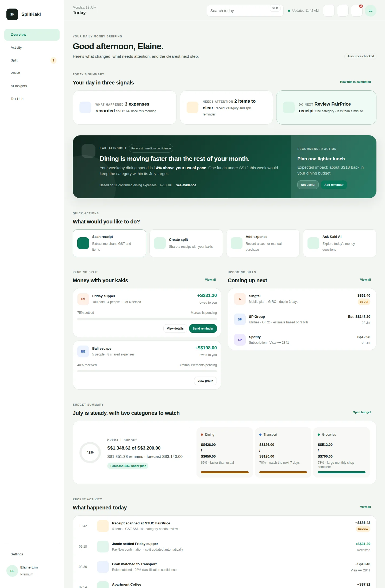
Task: Open notifications button with red 3 badge
Action: 356,11
